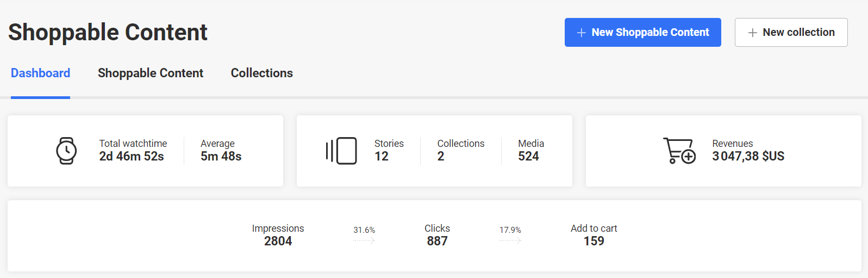Click the plus icon in New Shoppable Content

point(581,33)
